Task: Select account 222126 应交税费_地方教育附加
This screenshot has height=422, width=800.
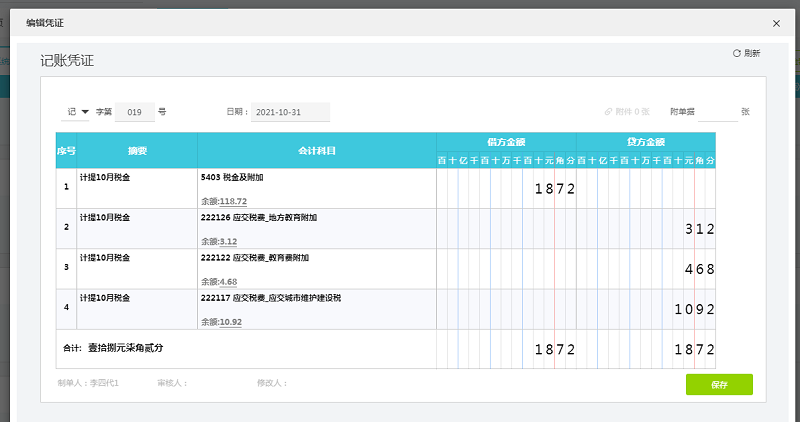Action: pos(259,217)
